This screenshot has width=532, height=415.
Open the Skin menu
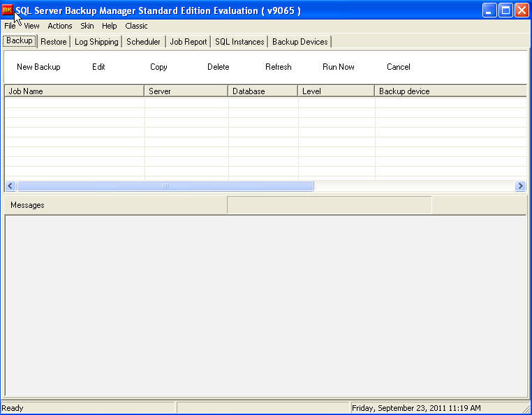tap(87, 26)
